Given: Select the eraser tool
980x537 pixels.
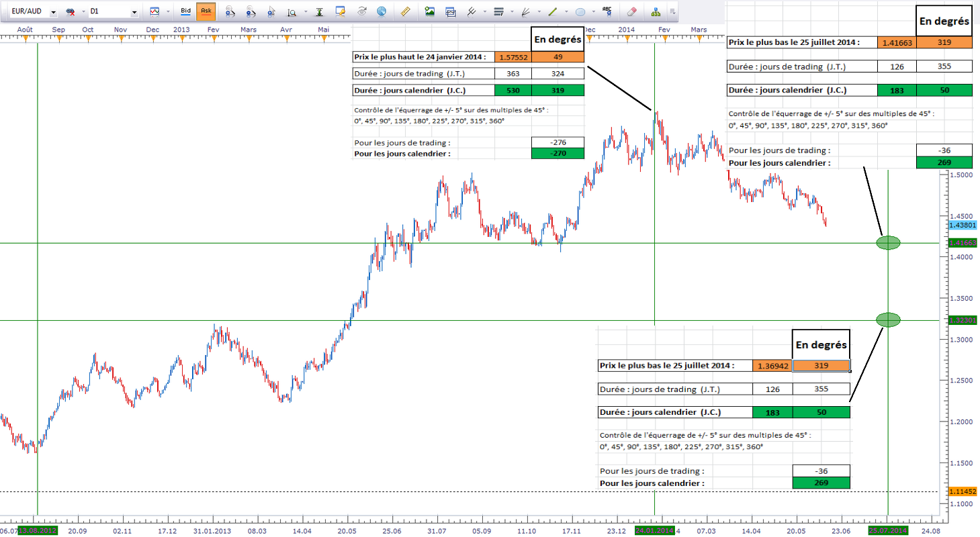Looking at the screenshot, I should point(631,11).
